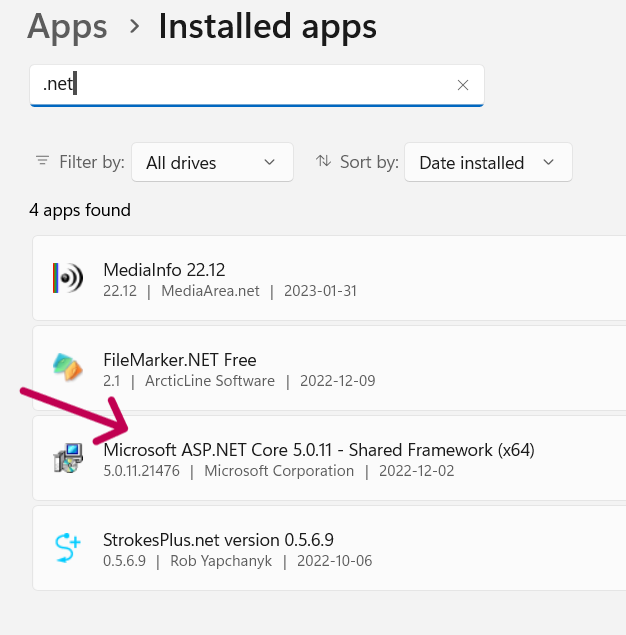Click the MediaInfo app icon
Screen dimensions: 626x635
click(x=68, y=278)
